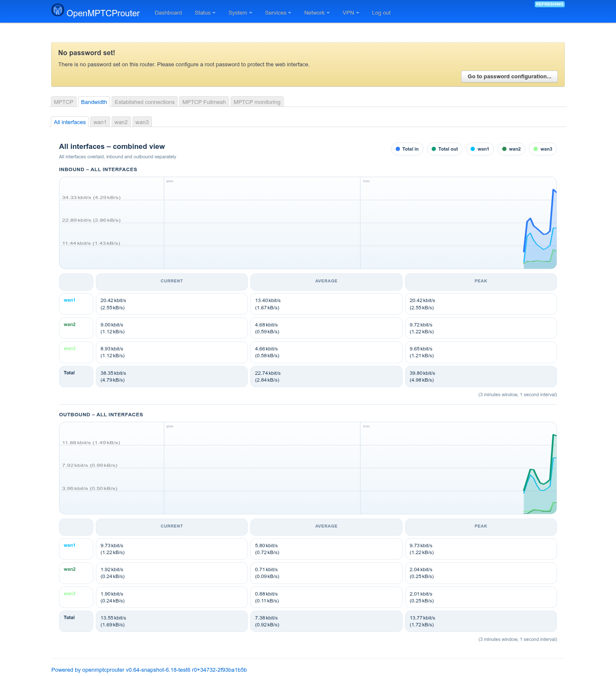The image size is (616, 676).
Task: Click the outbound wan1 row label
Action: click(x=69, y=546)
